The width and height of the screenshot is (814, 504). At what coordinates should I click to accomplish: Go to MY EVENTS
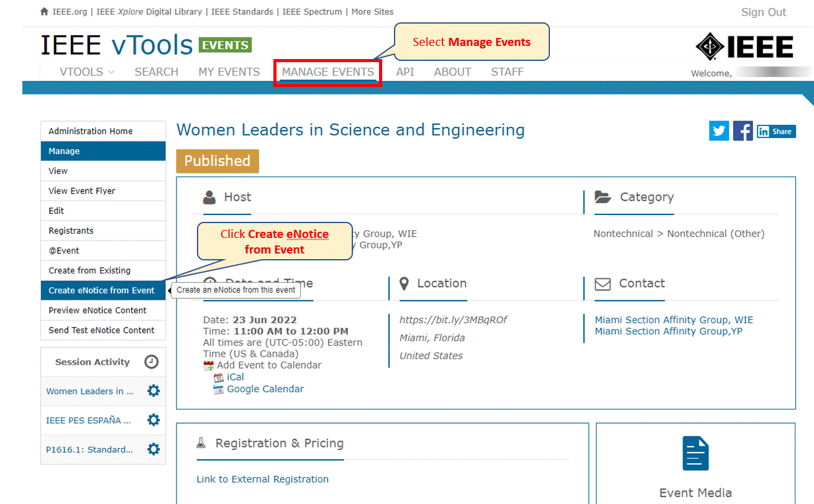229,72
